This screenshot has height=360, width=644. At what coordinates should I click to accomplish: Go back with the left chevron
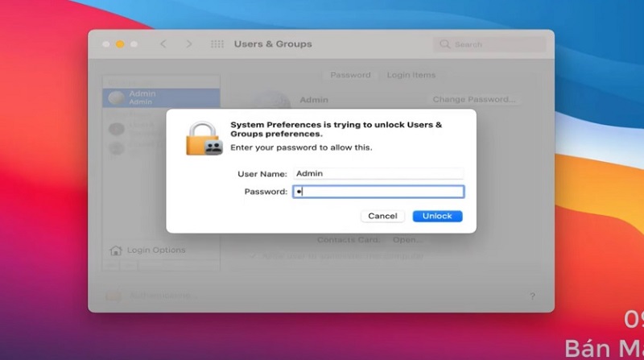pos(163,44)
